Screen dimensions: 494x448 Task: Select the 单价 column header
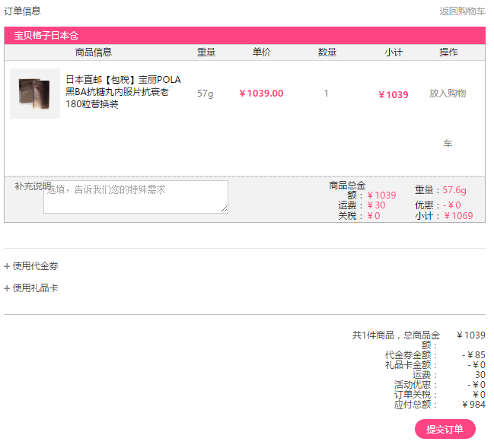pyautogui.click(x=261, y=52)
